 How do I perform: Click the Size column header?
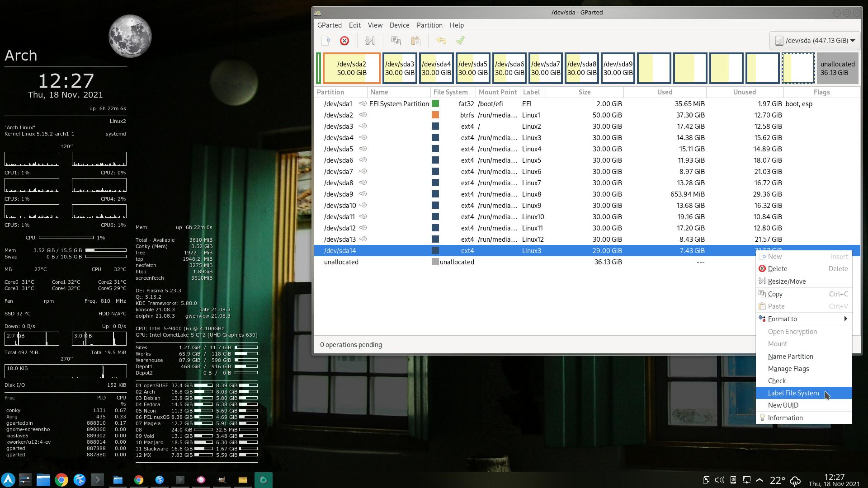point(584,92)
